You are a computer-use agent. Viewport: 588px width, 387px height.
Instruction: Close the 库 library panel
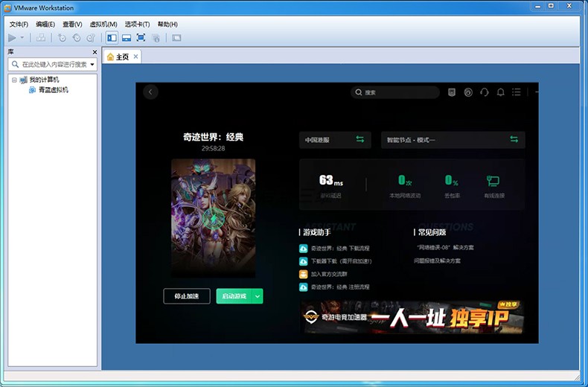(95, 52)
